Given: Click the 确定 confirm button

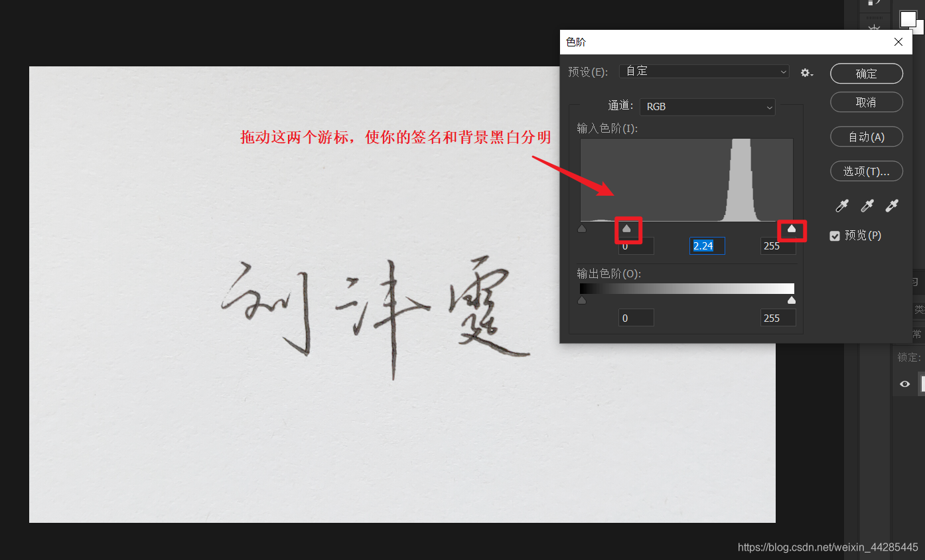Looking at the screenshot, I should [866, 74].
